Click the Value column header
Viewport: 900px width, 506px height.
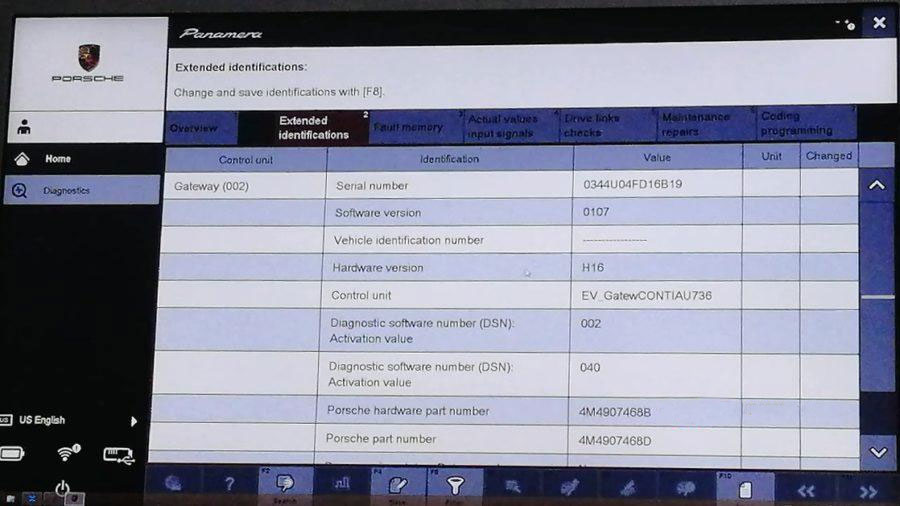(657, 157)
